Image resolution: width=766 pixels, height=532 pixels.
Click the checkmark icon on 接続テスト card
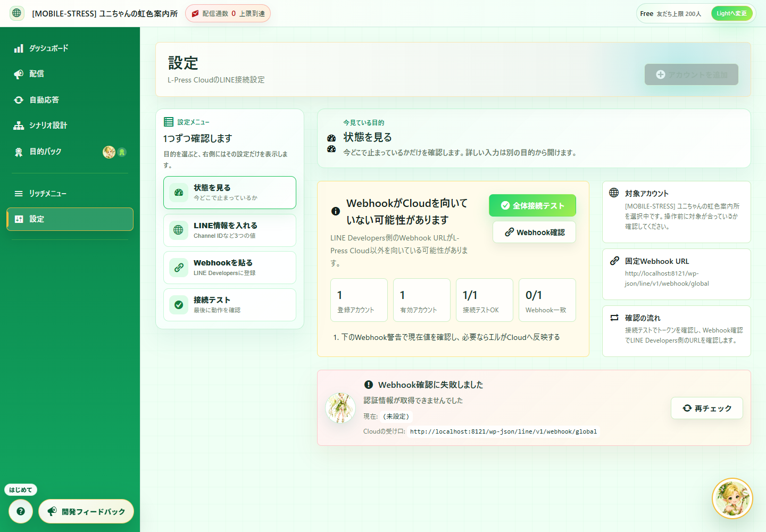(179, 305)
